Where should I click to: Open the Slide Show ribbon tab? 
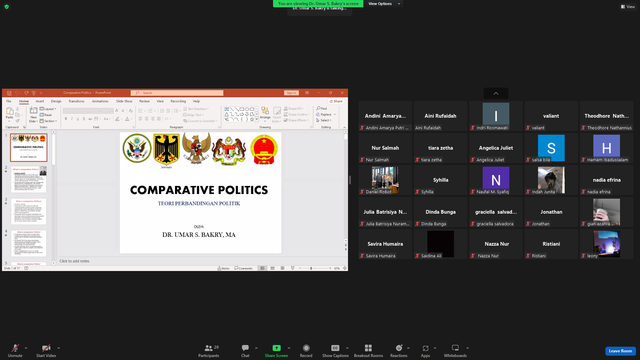click(124, 101)
